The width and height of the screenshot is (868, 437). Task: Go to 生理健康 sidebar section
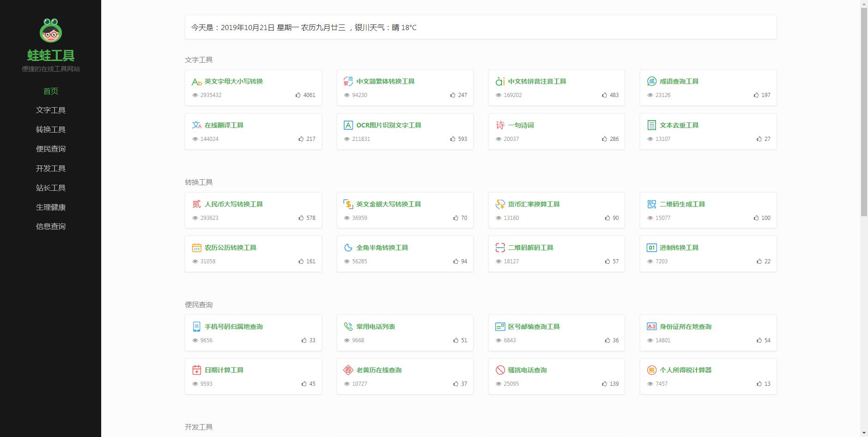[51, 207]
